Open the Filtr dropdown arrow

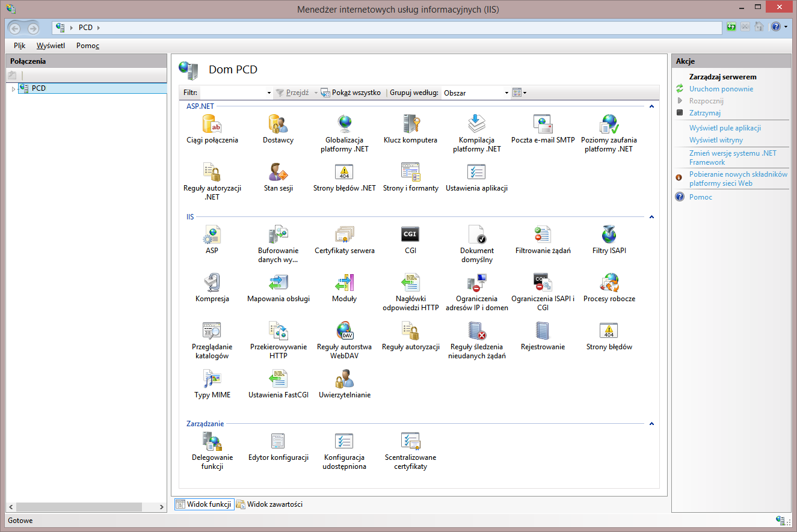tap(269, 93)
